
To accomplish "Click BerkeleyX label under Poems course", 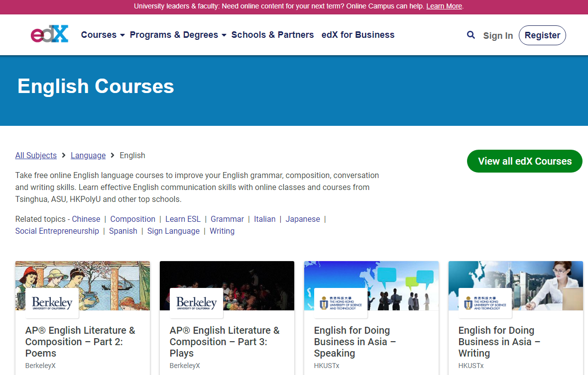I will (40, 366).
